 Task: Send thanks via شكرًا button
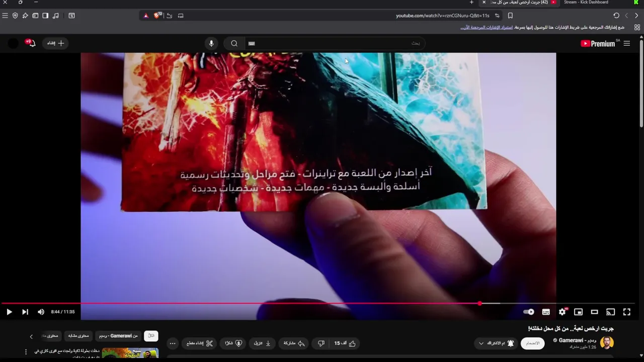(233, 343)
